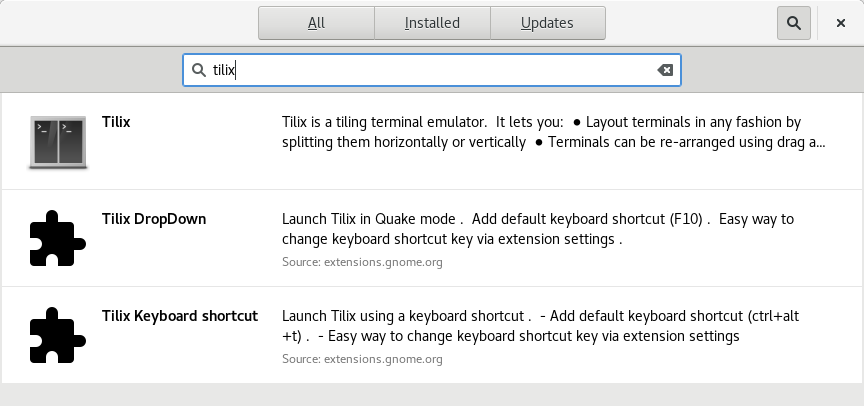The height and width of the screenshot is (406, 864).
Task: Open the Tilix DropDown extension title
Action: pos(154,219)
